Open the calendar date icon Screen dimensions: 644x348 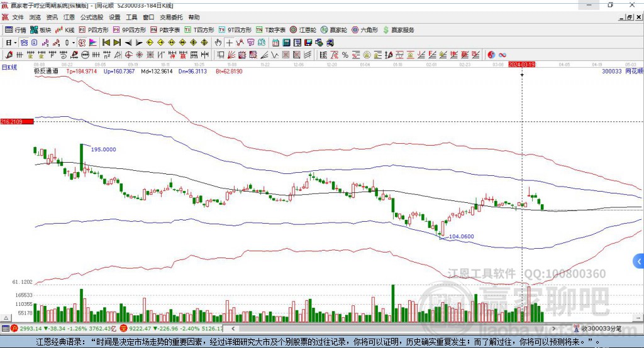pos(275,43)
